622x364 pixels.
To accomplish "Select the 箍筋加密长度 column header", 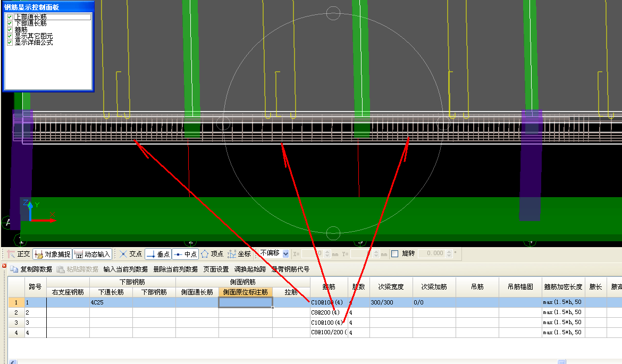I will click(x=564, y=287).
